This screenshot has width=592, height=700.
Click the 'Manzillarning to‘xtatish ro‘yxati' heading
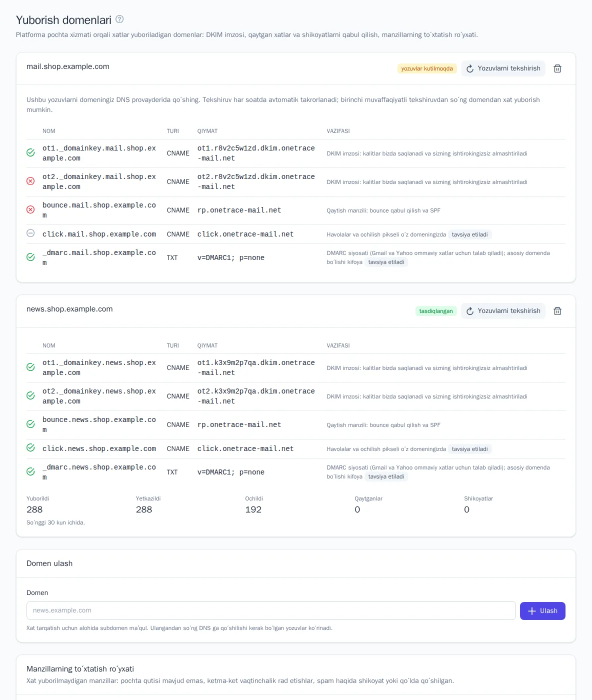(x=80, y=669)
